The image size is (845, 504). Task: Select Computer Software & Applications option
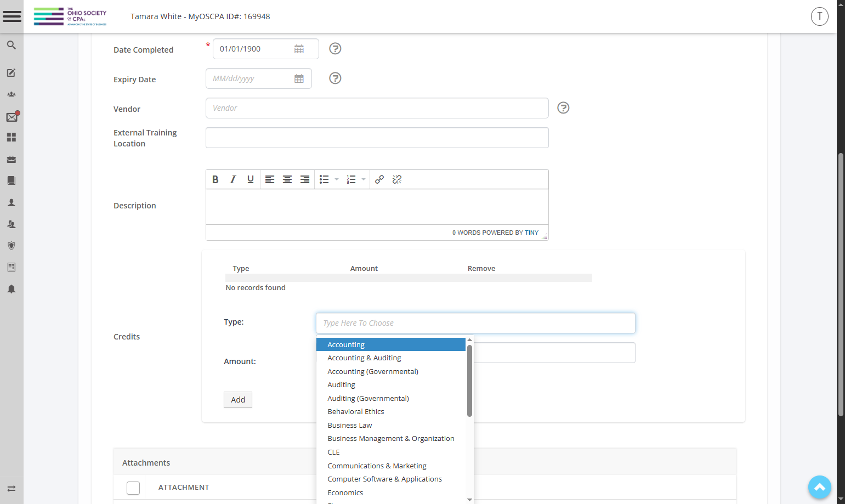391,479
